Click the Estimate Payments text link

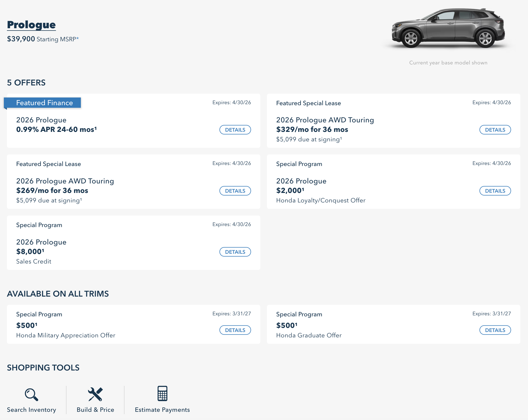(162, 410)
